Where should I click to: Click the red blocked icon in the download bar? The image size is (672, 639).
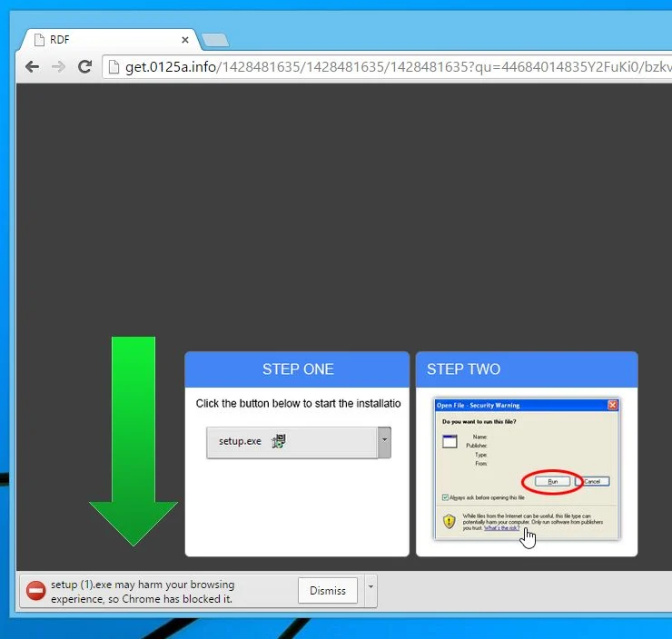click(35, 591)
